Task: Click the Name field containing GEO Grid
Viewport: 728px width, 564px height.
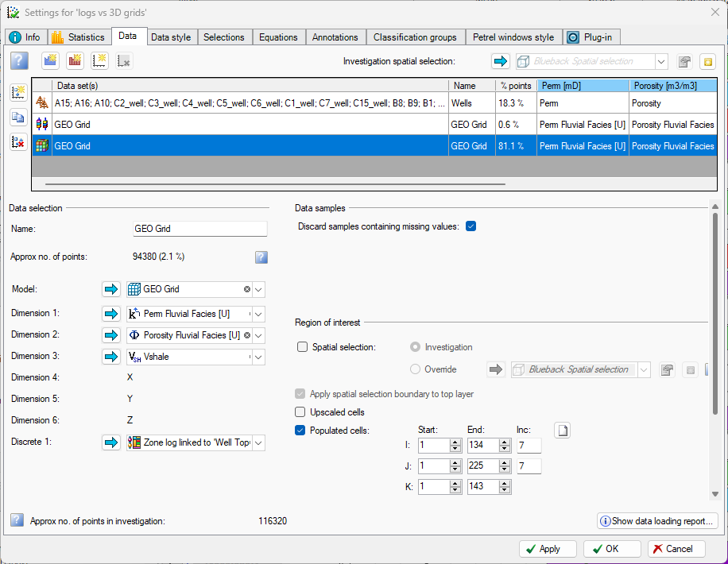Action: coord(200,229)
